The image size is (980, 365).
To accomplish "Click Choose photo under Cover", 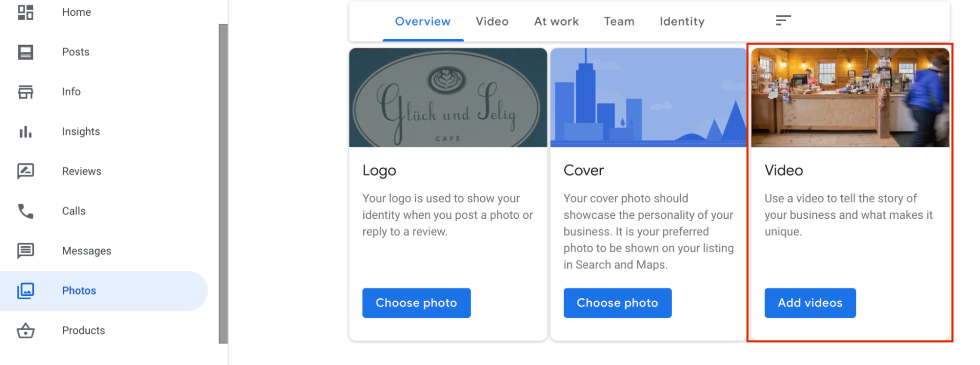I will 617,303.
